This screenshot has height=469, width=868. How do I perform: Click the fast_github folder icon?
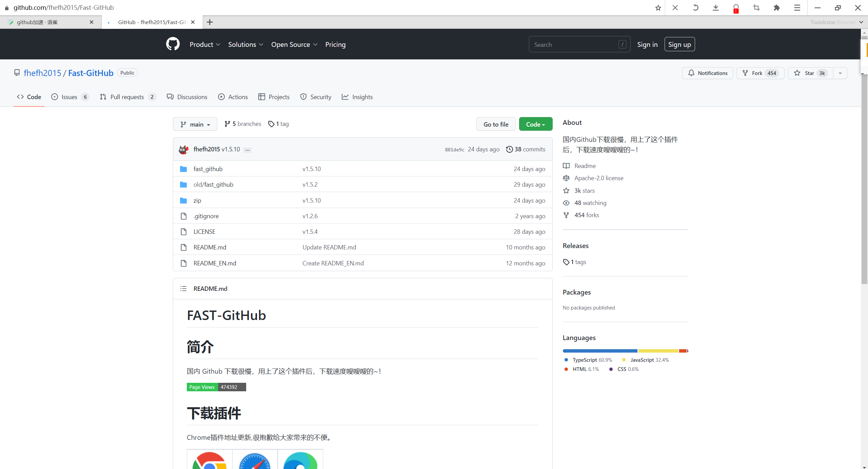point(183,169)
